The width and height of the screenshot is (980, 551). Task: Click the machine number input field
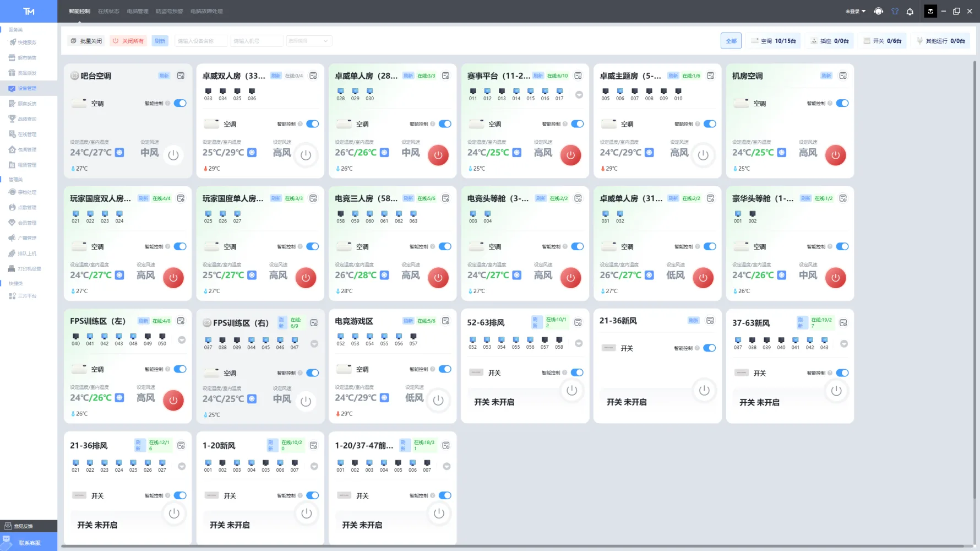pos(257,41)
